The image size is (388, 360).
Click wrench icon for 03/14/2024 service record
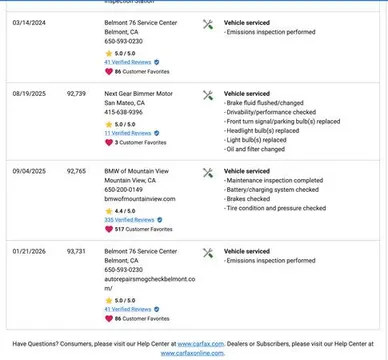point(208,24)
